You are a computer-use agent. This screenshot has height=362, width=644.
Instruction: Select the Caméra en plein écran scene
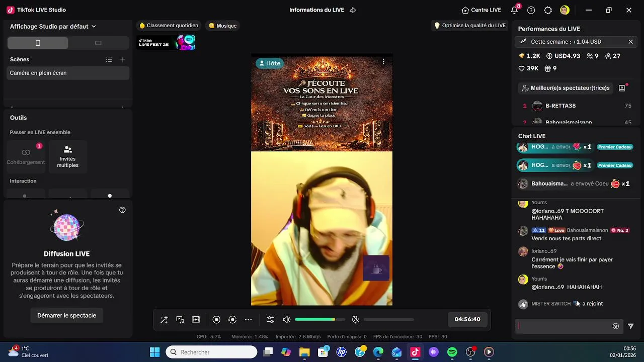[x=68, y=73]
